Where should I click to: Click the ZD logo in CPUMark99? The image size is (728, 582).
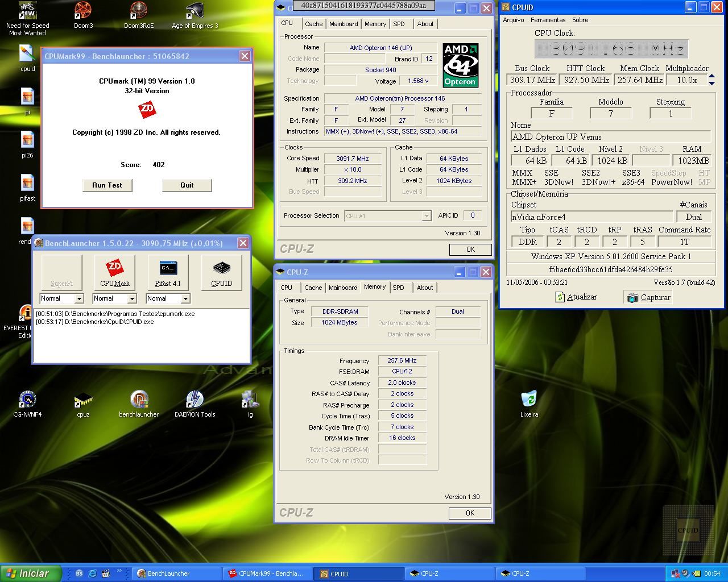147,110
